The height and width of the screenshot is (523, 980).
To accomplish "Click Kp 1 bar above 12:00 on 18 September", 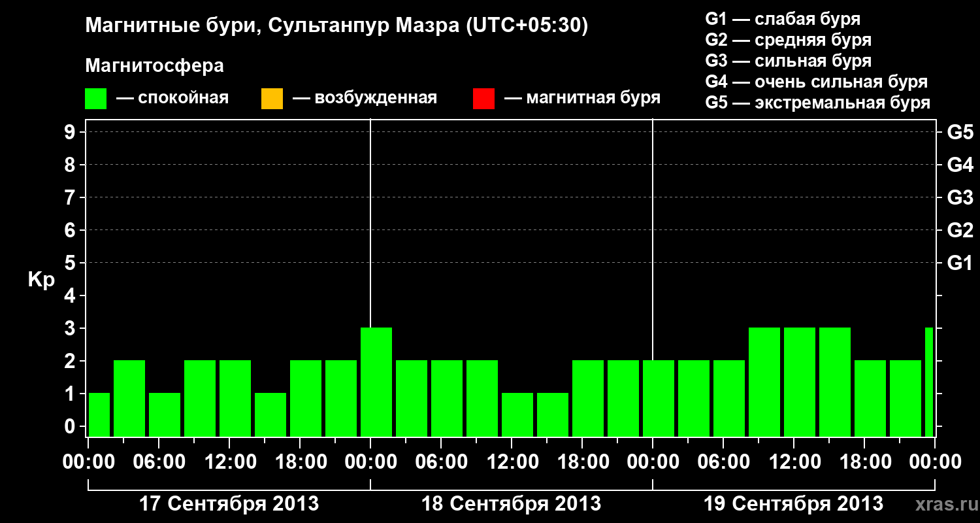I will pyautogui.click(x=517, y=414).
